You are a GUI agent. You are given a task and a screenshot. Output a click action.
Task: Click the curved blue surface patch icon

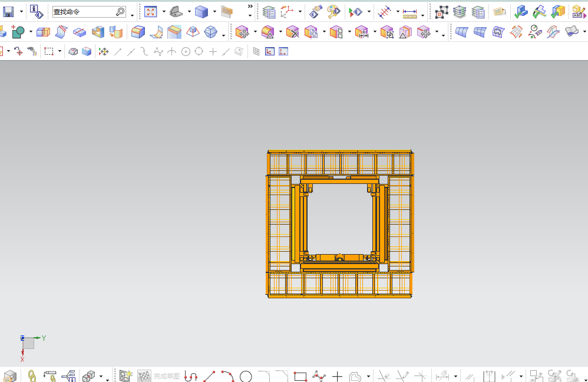click(462, 32)
